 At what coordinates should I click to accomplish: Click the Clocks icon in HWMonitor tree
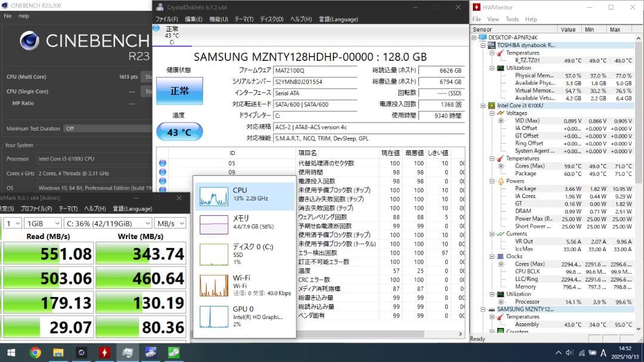[x=500, y=256]
